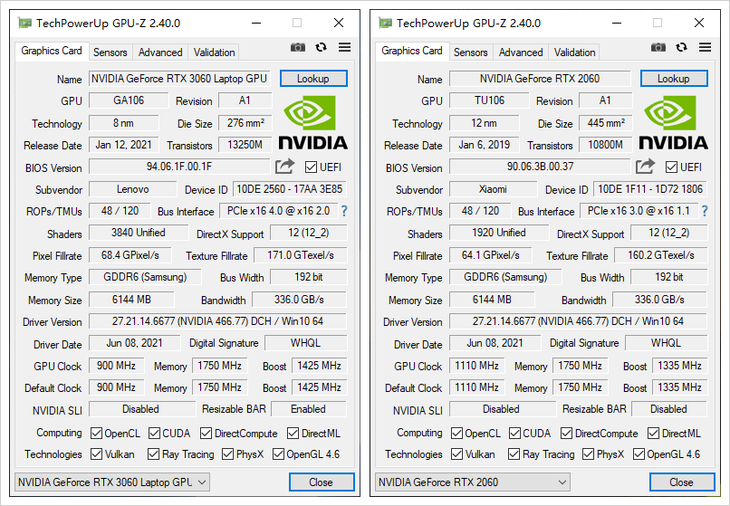Click the Release Date value Jan 12, 2021

tap(124, 145)
